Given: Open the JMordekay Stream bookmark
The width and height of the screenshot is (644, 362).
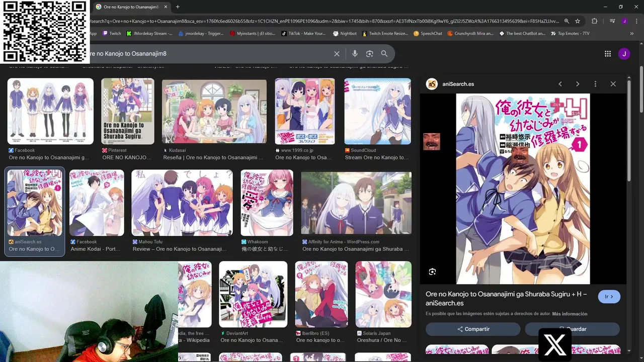Looking at the screenshot, I should pos(149,34).
